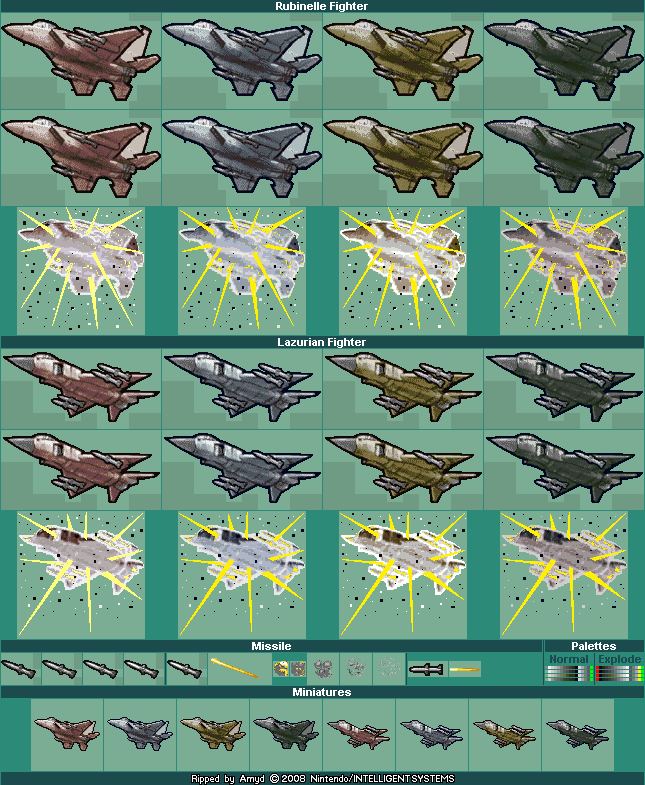Select the red Rubinelle fighter miniature

[x=67, y=733]
